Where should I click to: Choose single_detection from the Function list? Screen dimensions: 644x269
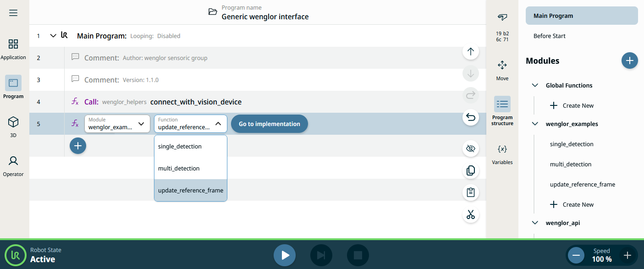coord(191,146)
